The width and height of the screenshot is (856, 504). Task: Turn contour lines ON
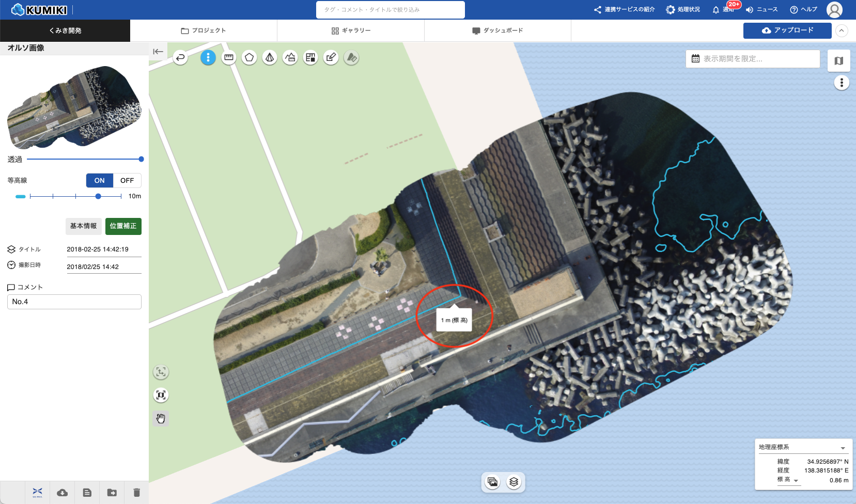[x=100, y=180]
